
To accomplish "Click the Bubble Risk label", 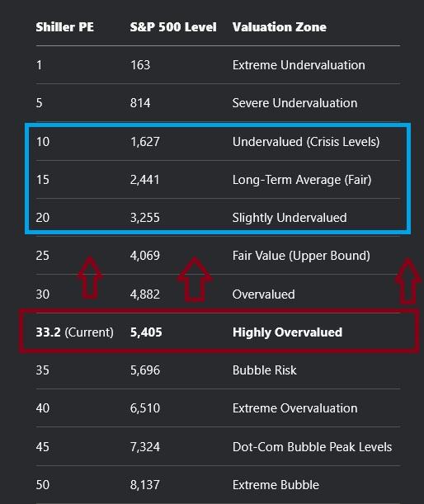I will point(264,370).
